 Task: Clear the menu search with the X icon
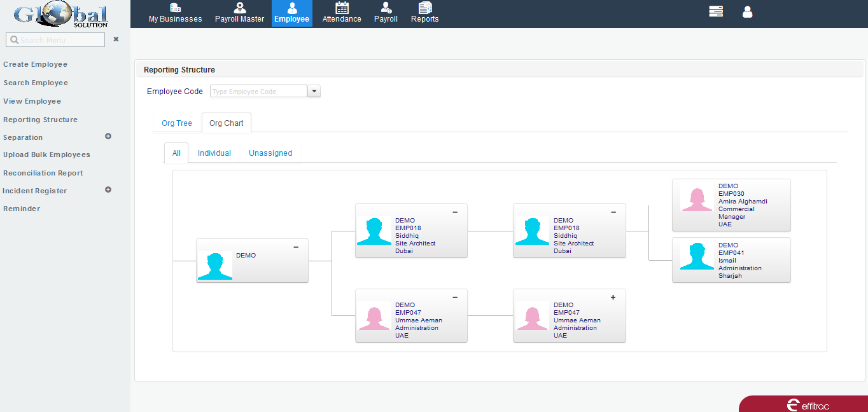116,39
